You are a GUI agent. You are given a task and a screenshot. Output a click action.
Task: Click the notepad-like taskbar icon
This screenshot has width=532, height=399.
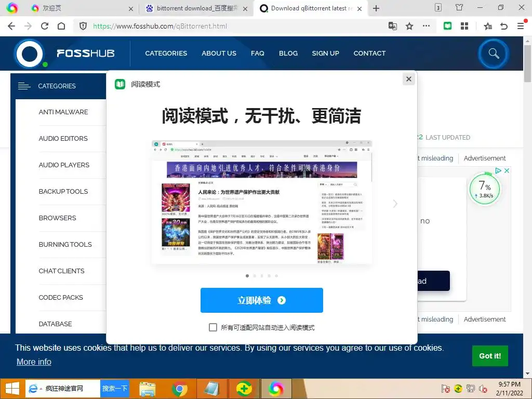pyautogui.click(x=212, y=389)
